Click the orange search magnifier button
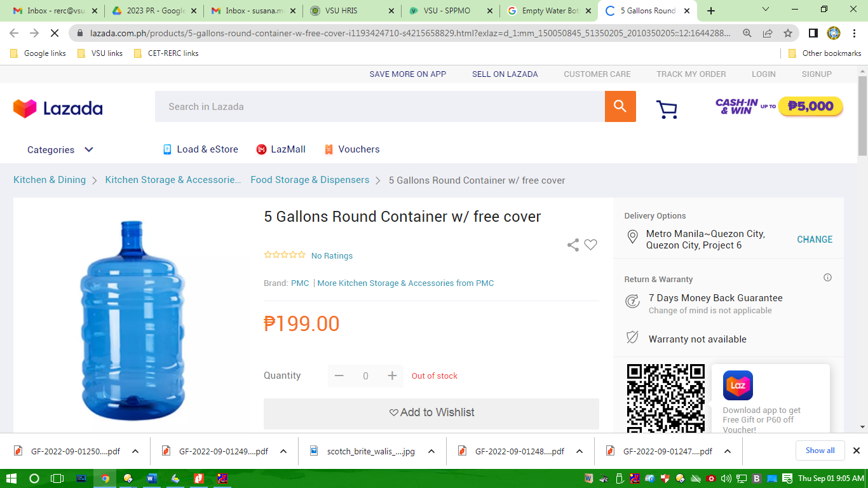 coord(620,107)
